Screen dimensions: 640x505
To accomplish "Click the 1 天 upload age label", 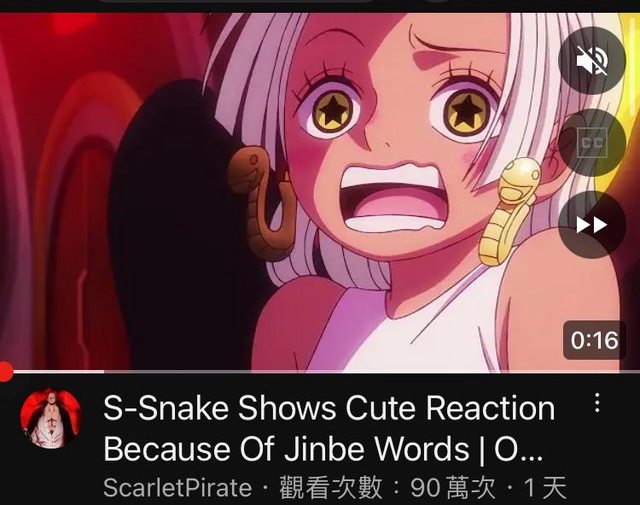I will [x=545, y=487].
